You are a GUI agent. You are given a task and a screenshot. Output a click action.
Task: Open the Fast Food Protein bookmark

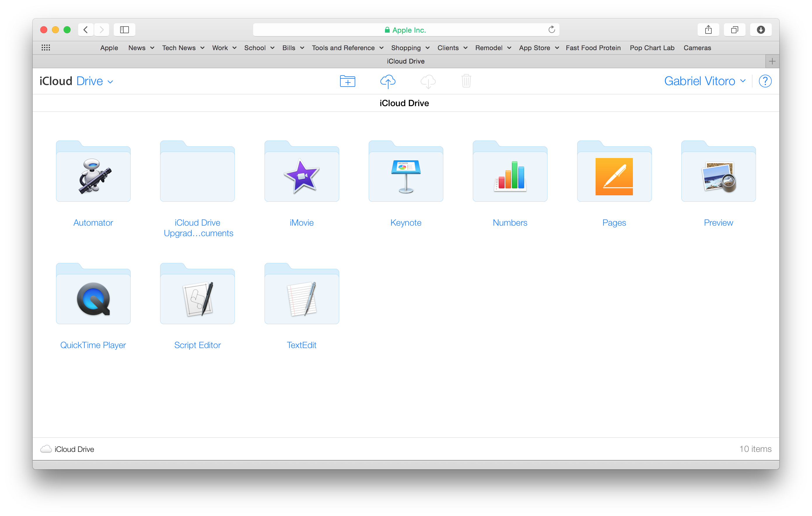pyautogui.click(x=593, y=48)
